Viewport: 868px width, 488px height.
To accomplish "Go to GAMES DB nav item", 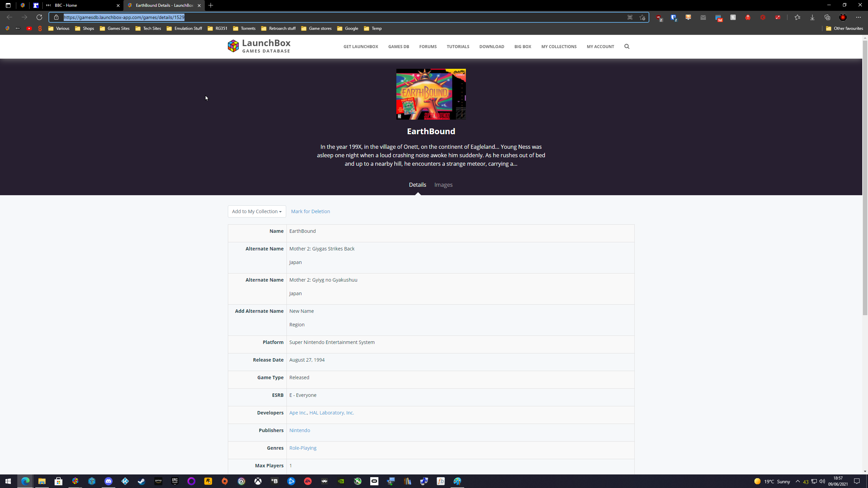I will tap(399, 47).
